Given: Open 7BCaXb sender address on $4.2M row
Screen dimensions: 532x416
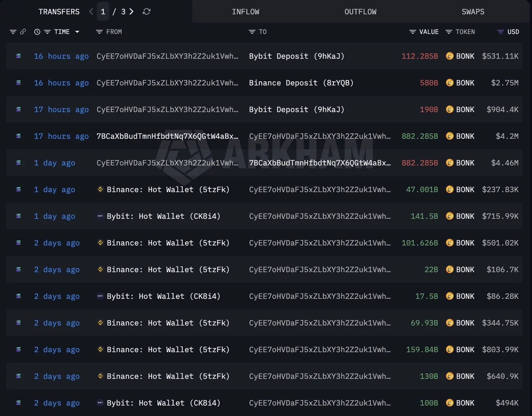Looking at the screenshot, I should tap(167, 136).
